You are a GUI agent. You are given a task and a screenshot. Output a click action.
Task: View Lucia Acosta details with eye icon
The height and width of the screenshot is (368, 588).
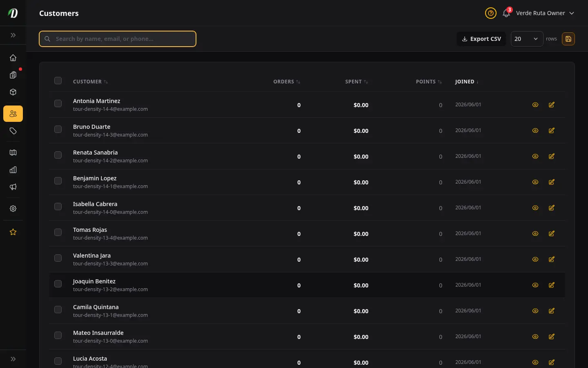(x=535, y=362)
